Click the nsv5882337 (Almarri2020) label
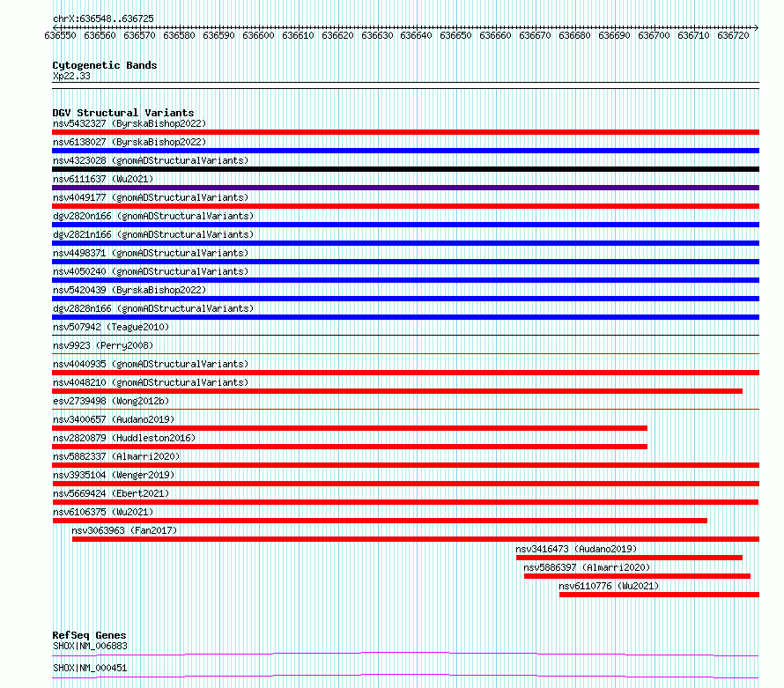Viewport: 784px width, 688px height. click(x=116, y=456)
